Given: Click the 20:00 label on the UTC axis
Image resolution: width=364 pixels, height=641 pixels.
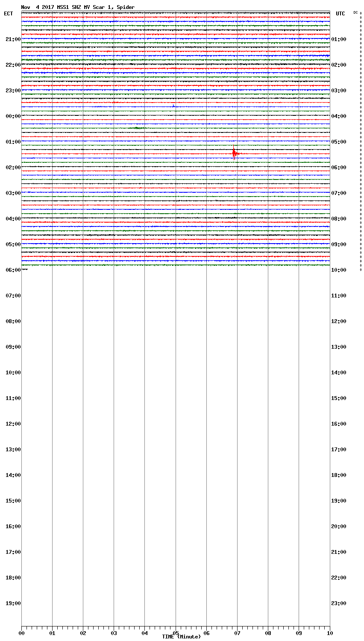Looking at the screenshot, I should [x=339, y=526].
